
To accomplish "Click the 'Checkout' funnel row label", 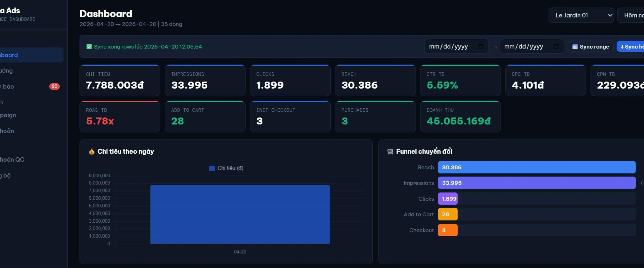I will [x=421, y=230].
